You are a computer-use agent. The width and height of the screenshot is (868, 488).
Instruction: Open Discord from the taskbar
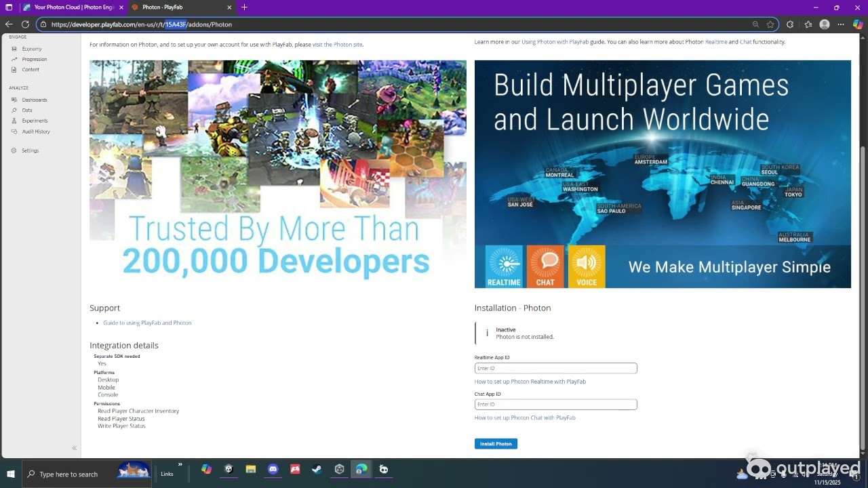point(273,469)
